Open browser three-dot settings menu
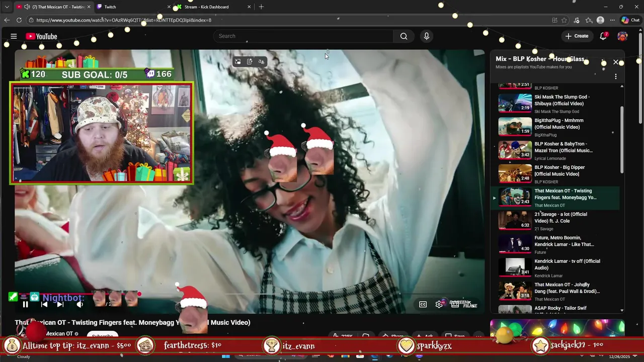Viewport: 644px width, 362px height. (x=612, y=20)
